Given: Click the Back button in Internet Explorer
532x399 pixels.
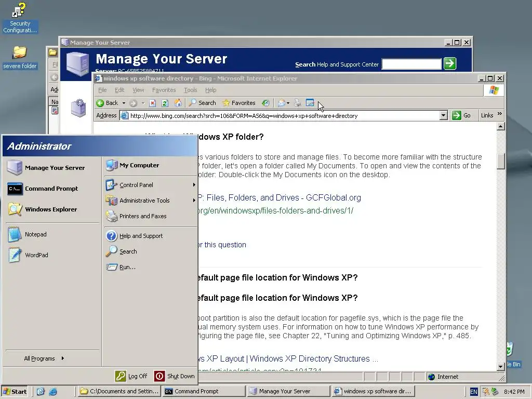Looking at the screenshot, I should (x=107, y=103).
